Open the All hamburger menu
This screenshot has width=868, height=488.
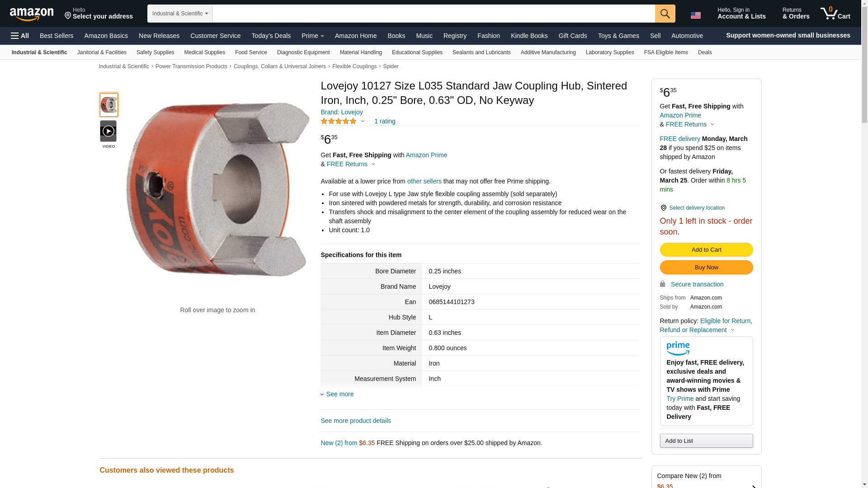(20, 36)
